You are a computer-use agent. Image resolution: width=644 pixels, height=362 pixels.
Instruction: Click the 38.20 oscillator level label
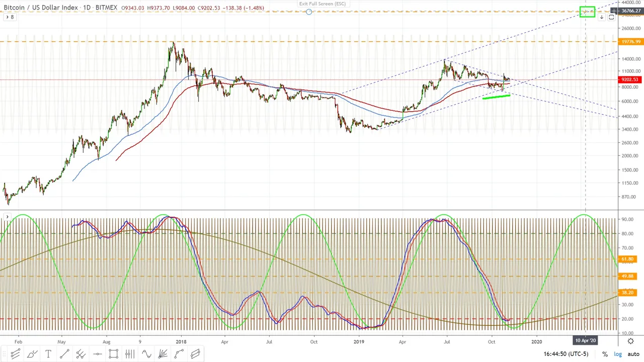point(627,293)
